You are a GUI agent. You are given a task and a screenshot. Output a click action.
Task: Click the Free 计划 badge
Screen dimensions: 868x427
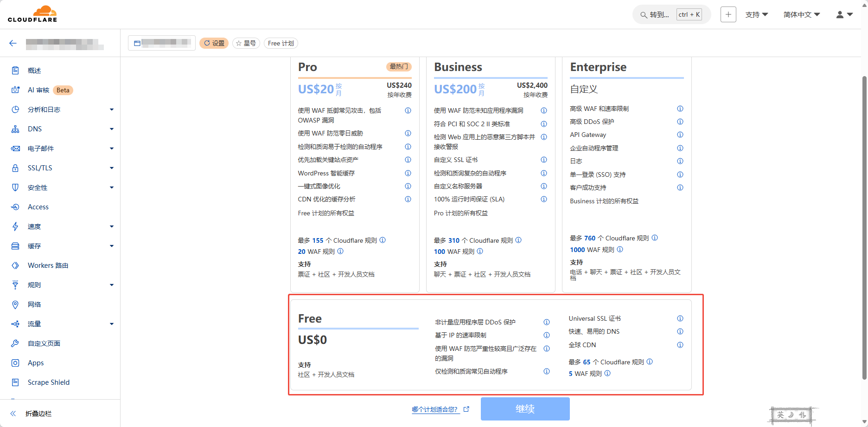click(x=281, y=43)
